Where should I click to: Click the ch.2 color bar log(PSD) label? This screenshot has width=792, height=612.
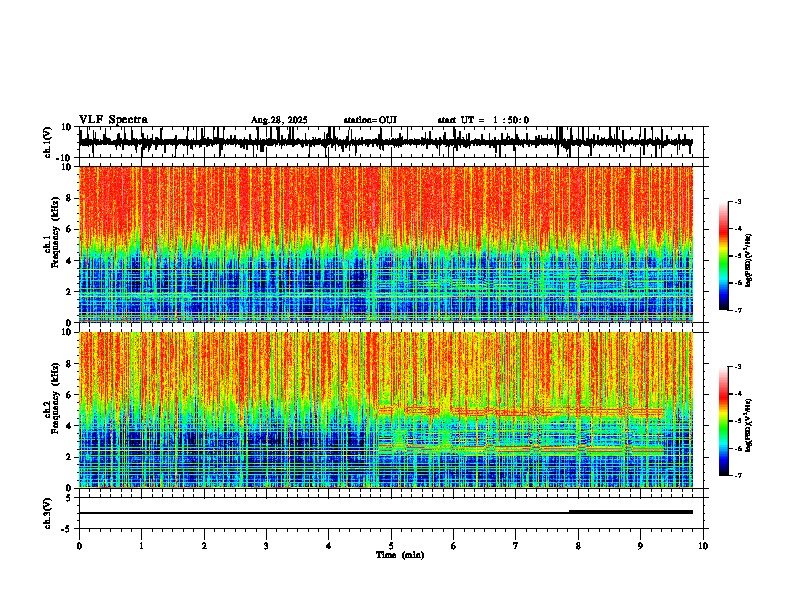[748, 425]
